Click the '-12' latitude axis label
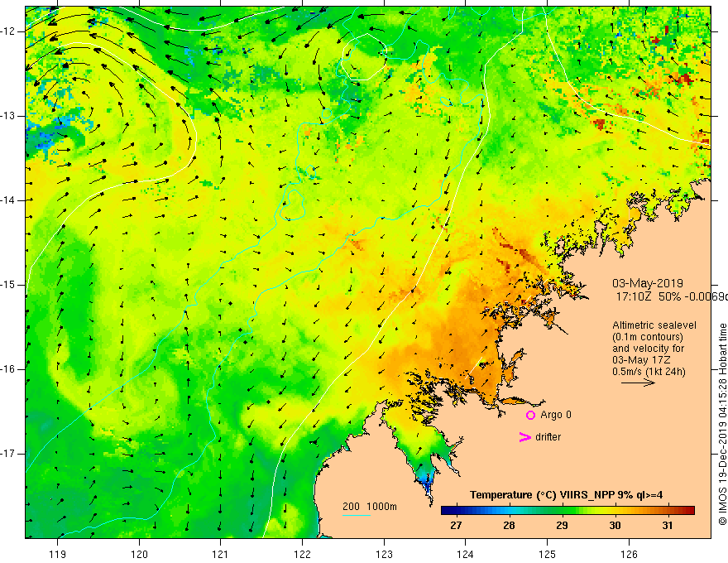The image size is (728, 563). pos(9,31)
